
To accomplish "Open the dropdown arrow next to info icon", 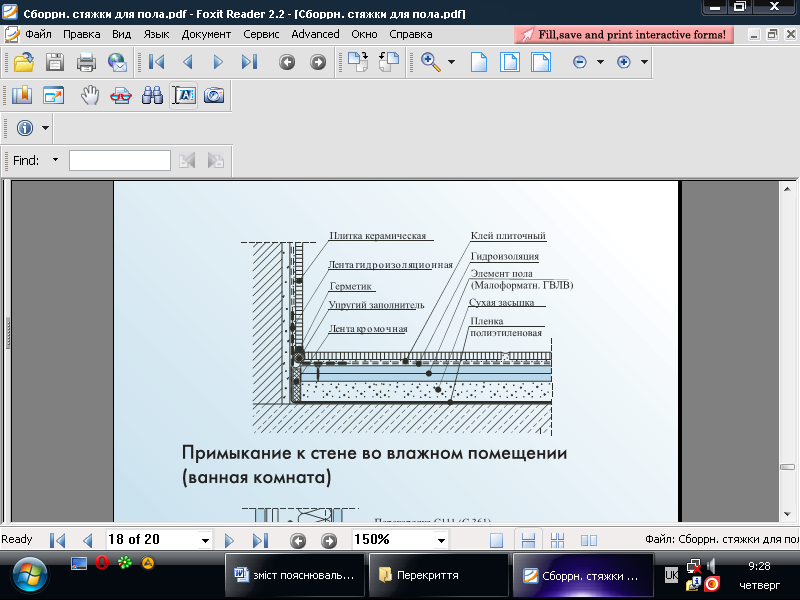I will tap(45, 128).
